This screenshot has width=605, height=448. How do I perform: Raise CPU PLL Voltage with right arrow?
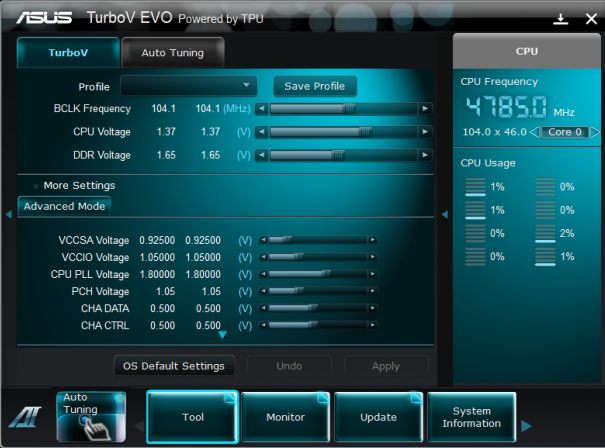click(x=372, y=274)
